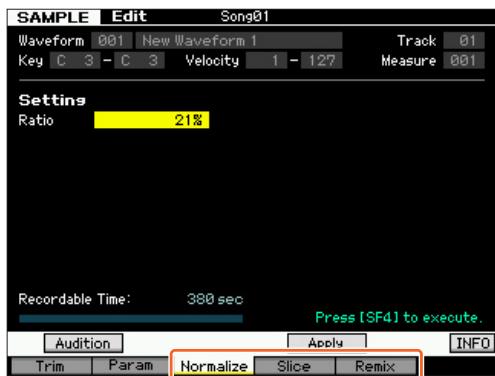This screenshot has width=495, height=376.
Task: Click the Audition button
Action: 83,343
